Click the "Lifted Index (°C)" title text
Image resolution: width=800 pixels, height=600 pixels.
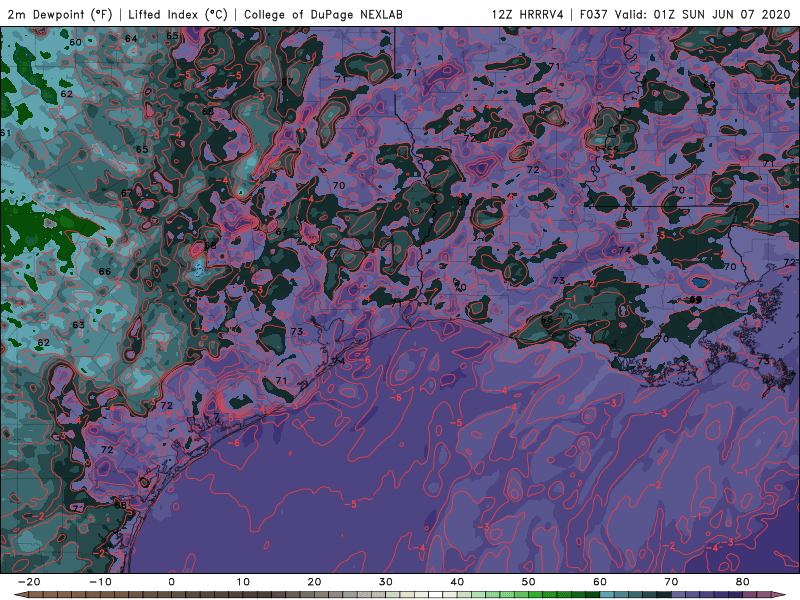click(x=178, y=14)
